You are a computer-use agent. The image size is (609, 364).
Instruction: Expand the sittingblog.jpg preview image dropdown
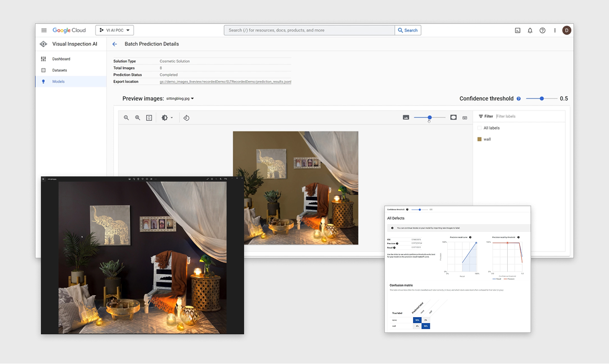tap(180, 98)
